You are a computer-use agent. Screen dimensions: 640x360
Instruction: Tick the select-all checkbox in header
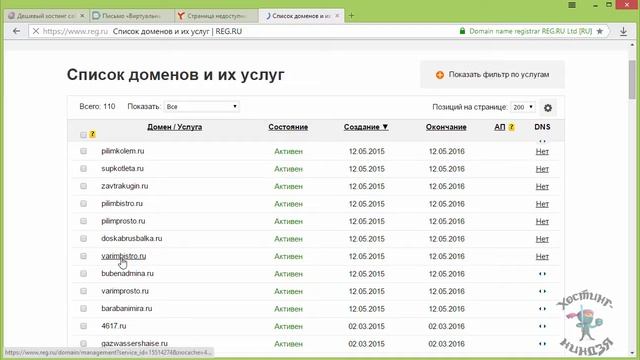point(83,135)
